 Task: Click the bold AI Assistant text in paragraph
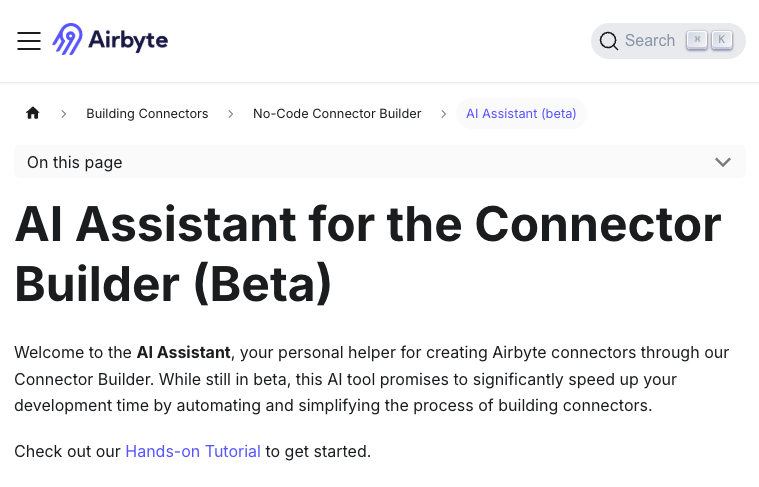point(184,353)
